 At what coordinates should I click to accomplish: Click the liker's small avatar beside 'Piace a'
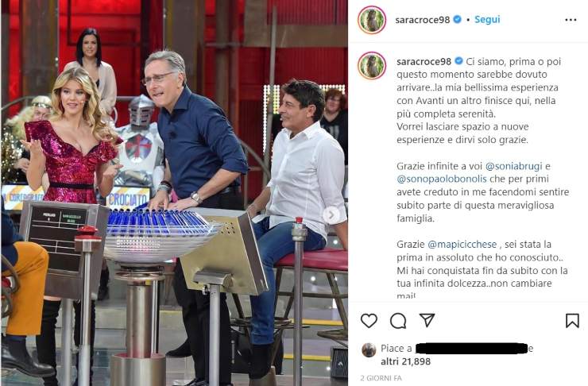tap(369, 350)
